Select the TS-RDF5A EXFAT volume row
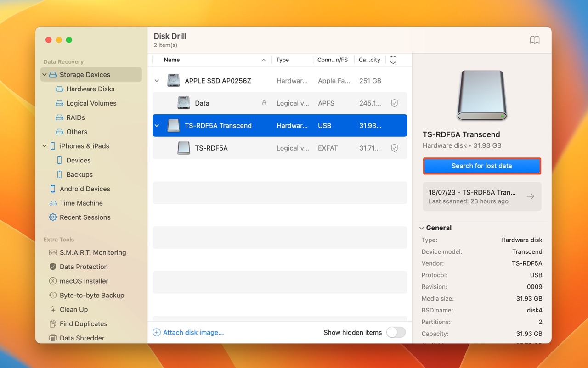 [x=280, y=148]
